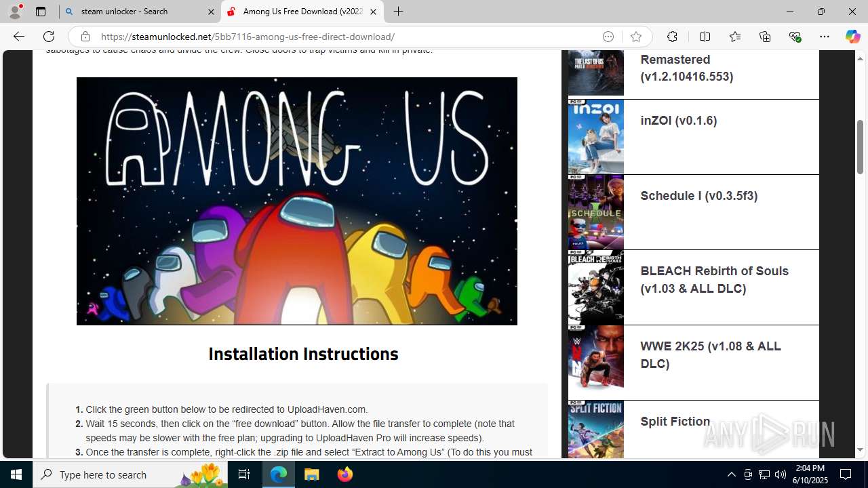
Task: View site information lock icon
Action: pyautogui.click(x=85, y=37)
